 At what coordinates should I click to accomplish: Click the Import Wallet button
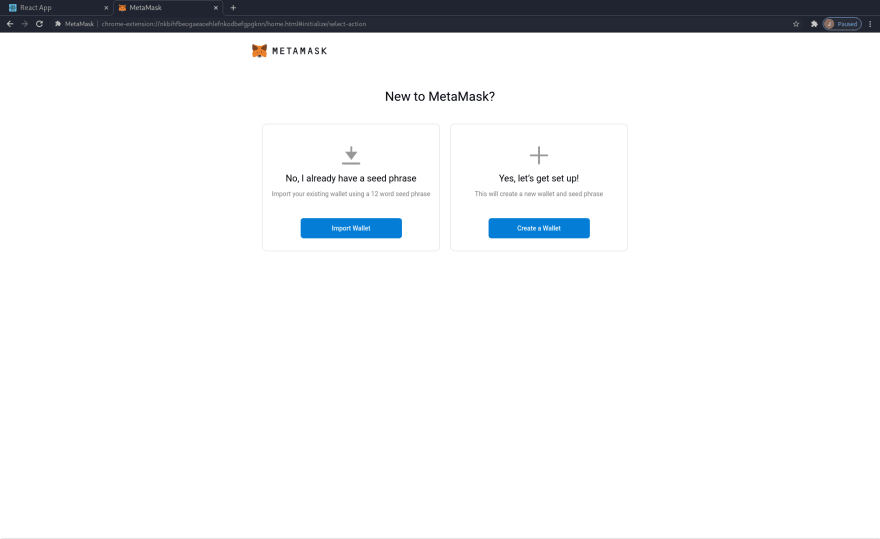click(x=351, y=228)
